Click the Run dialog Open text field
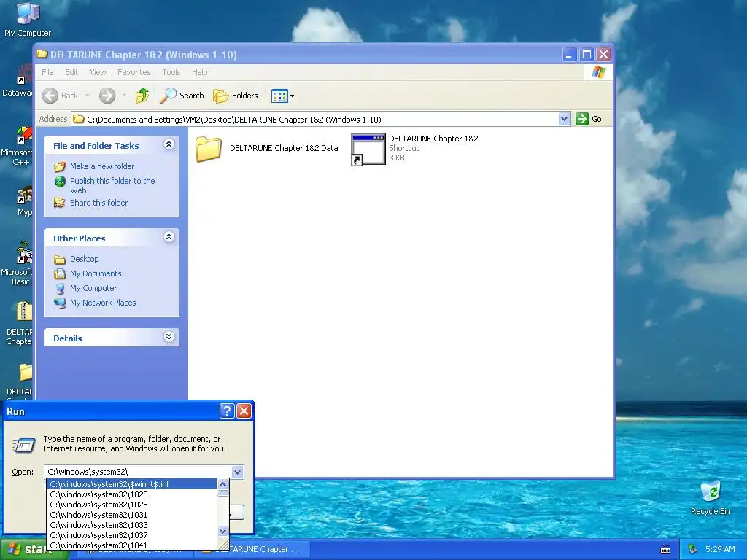Image resolution: width=747 pixels, height=560 pixels. (x=138, y=472)
